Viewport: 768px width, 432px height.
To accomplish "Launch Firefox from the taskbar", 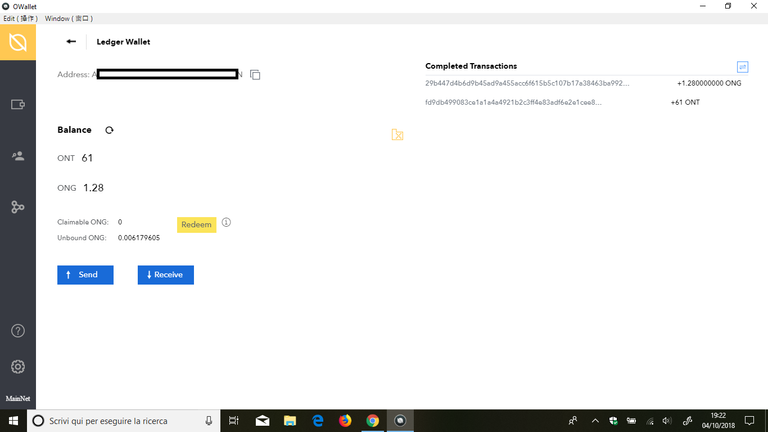I will coord(345,421).
